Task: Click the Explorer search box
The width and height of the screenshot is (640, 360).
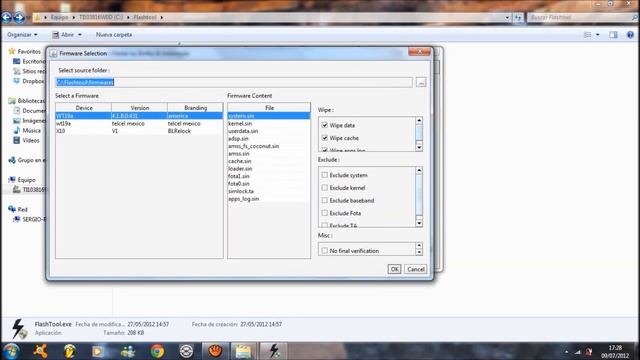Action: coord(582,17)
